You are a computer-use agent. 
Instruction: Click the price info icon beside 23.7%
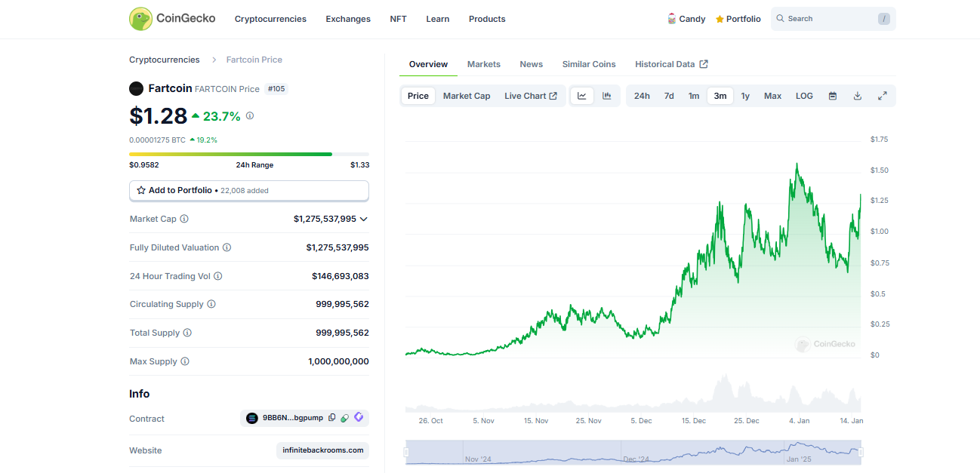coord(250,115)
